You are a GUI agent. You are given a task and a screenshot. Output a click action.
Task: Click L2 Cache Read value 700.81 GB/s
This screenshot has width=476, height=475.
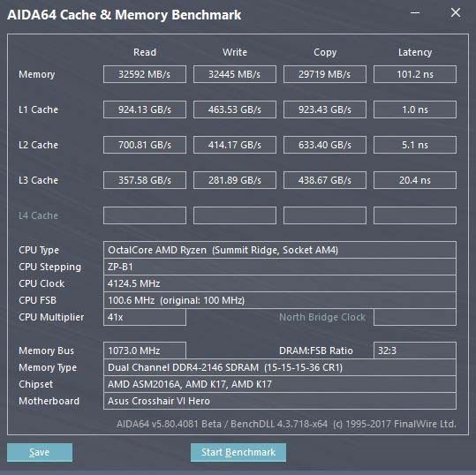[x=145, y=145]
